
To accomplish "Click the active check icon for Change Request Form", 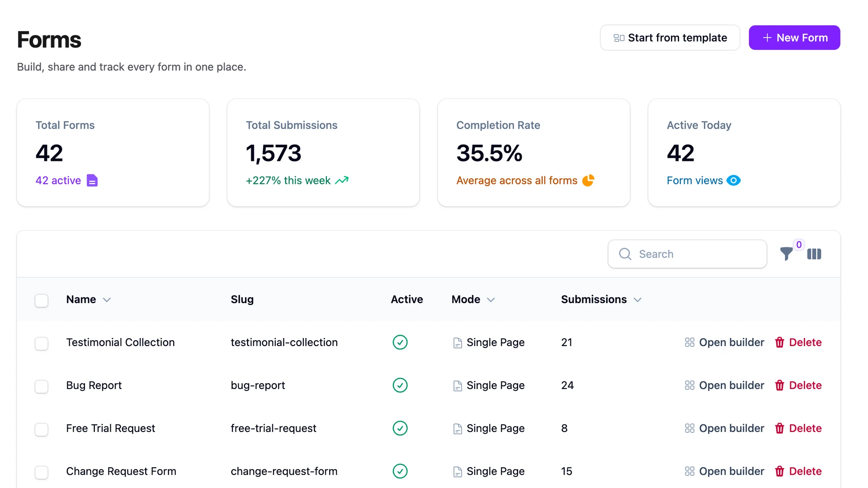I will [400, 471].
